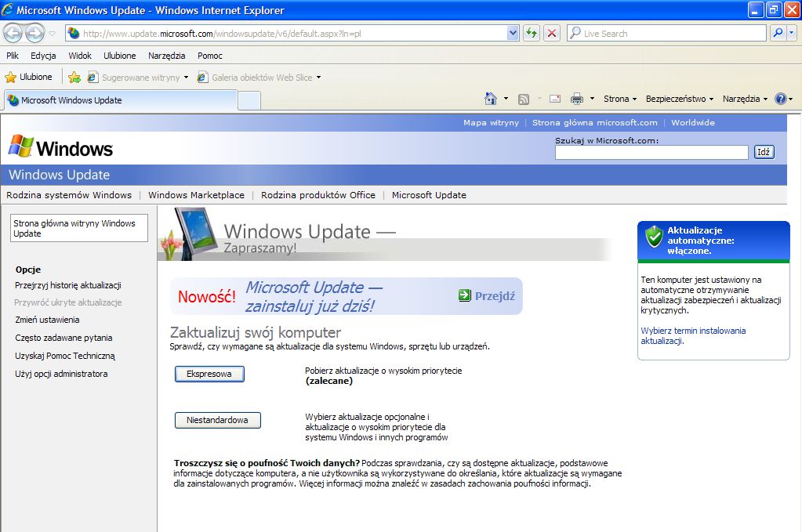The width and height of the screenshot is (802, 532).
Task: Go forward with the Forward arrow button
Action: tap(34, 34)
